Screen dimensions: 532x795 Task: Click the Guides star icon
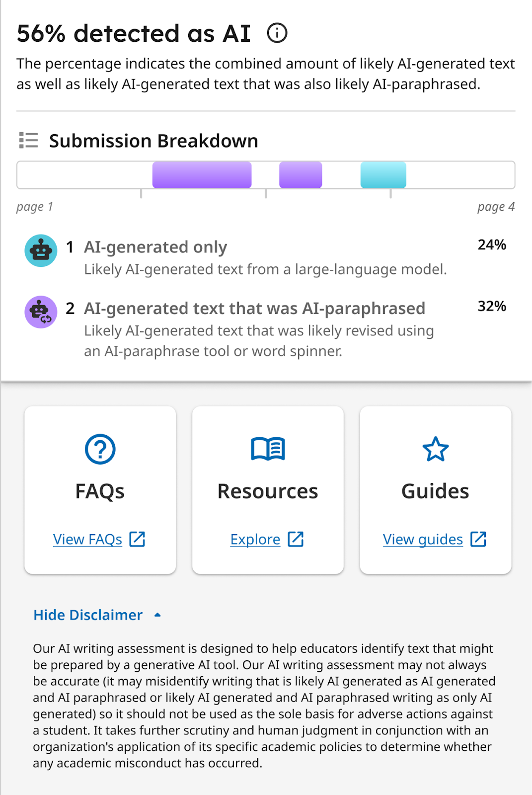tap(435, 449)
